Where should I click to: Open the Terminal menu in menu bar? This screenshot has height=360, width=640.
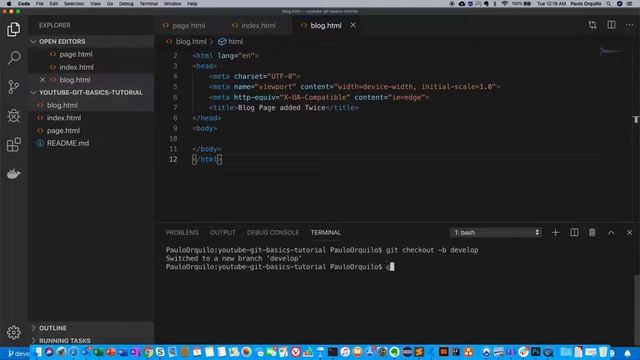(x=149, y=4)
